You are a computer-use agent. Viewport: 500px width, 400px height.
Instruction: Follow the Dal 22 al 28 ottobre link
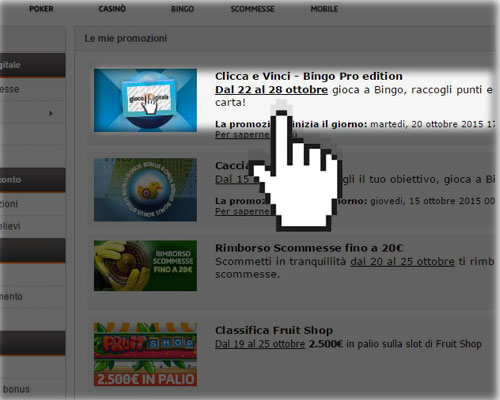click(x=271, y=90)
